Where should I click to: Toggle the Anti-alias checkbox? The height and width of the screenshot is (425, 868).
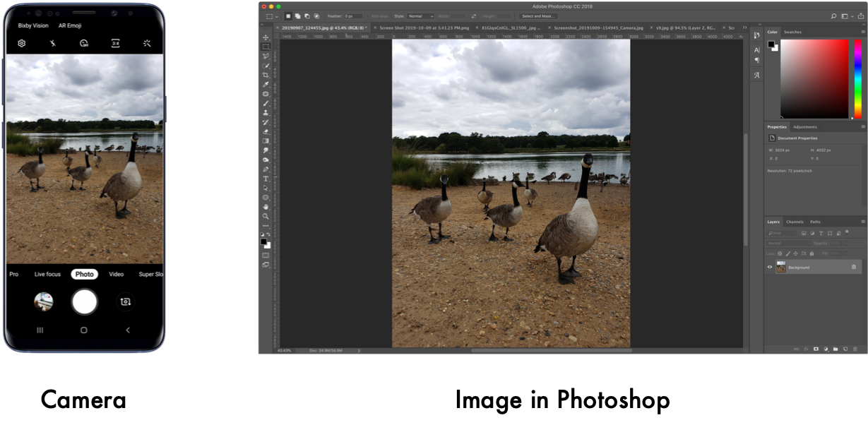tap(368, 16)
